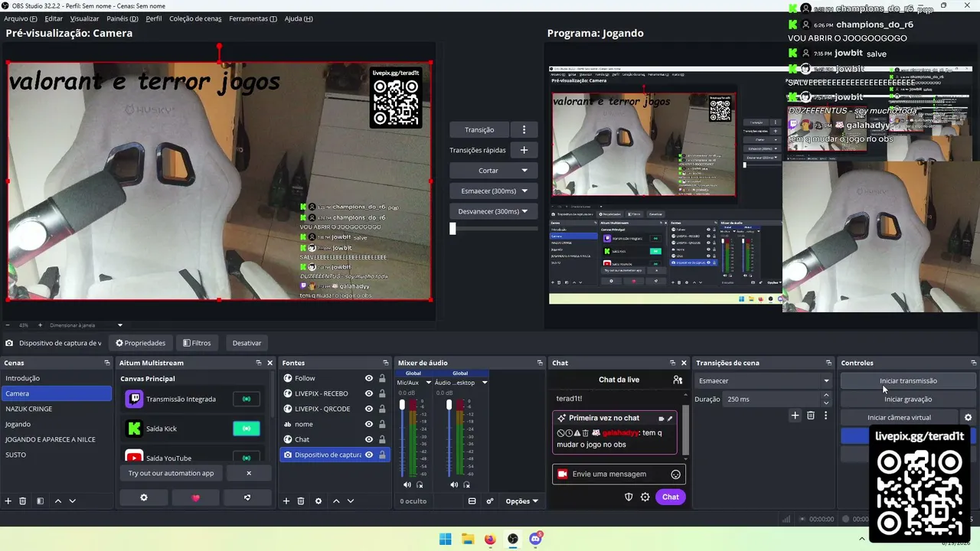Open the Opções dropdown in audio mixer

521,501
